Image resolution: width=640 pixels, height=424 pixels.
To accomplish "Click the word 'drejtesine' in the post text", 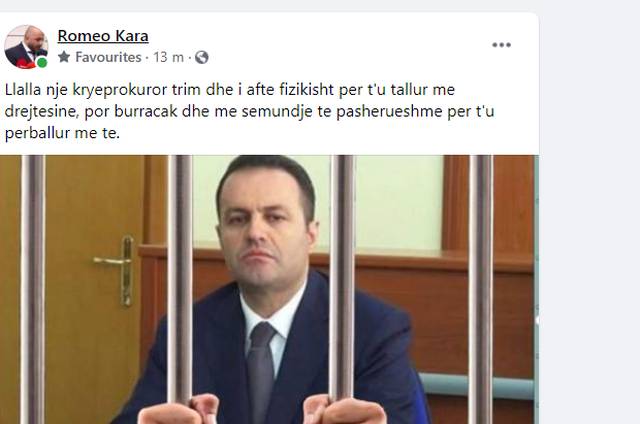I will point(42,111).
